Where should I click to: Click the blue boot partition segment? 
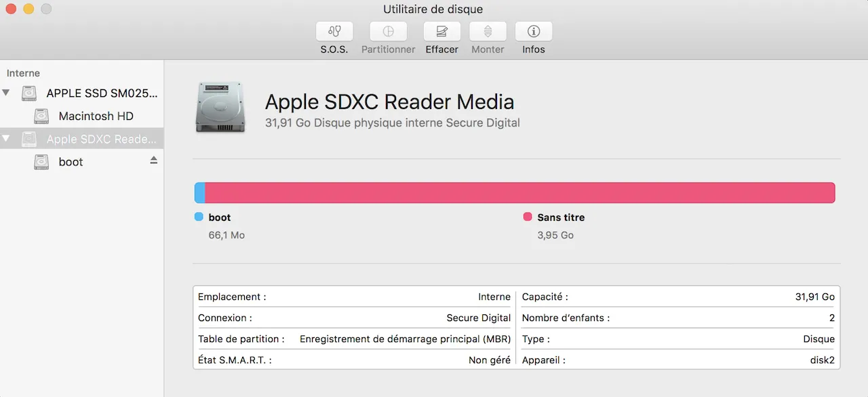click(x=200, y=192)
